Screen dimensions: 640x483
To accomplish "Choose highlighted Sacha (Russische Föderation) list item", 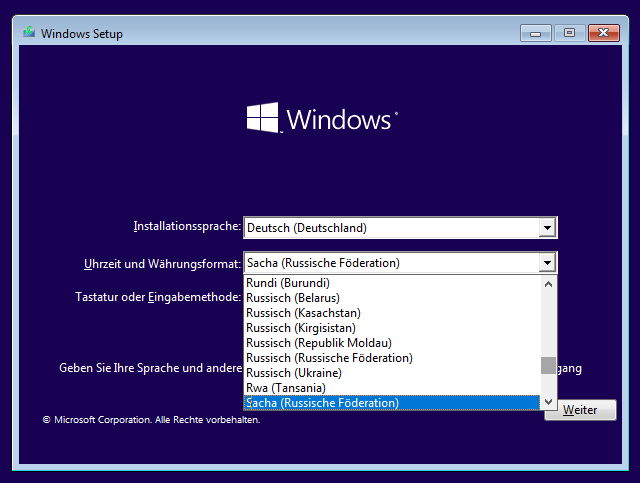I will [392, 403].
